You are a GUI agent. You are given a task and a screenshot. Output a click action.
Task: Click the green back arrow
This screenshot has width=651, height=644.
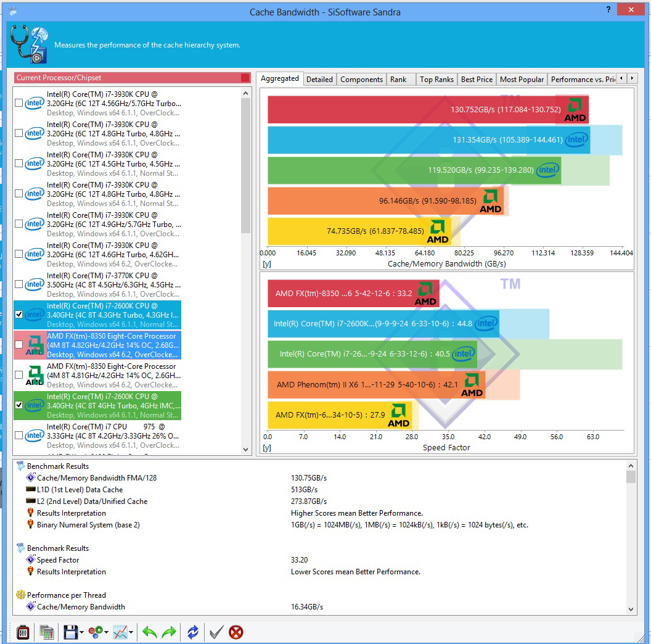click(149, 632)
